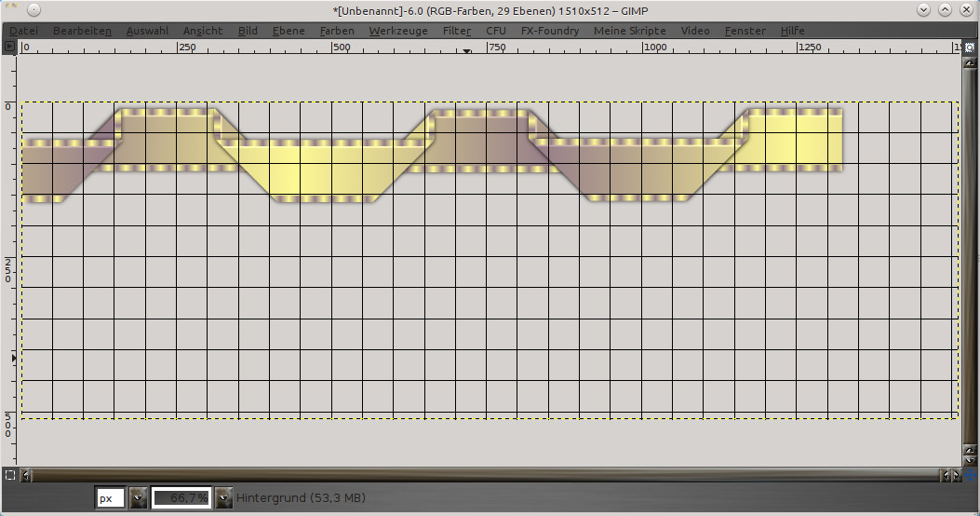Click the vertical scrollbar down arrow at bottom
980x516 pixels.
coord(969,461)
